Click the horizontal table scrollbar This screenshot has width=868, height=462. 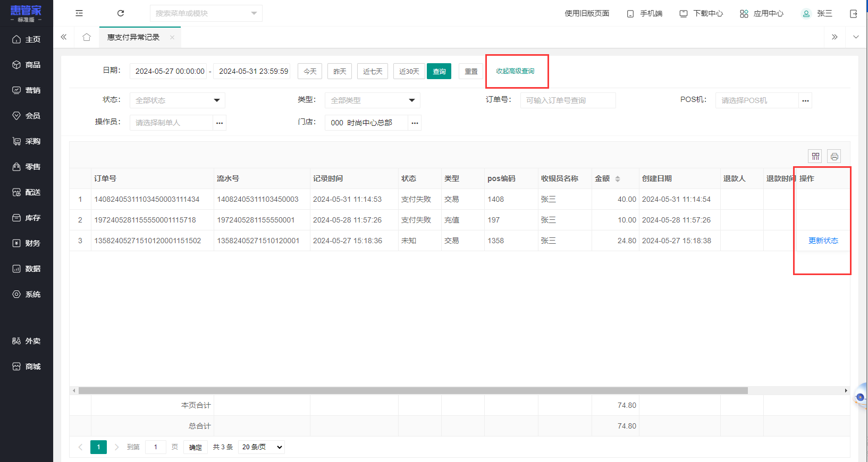coord(413,390)
